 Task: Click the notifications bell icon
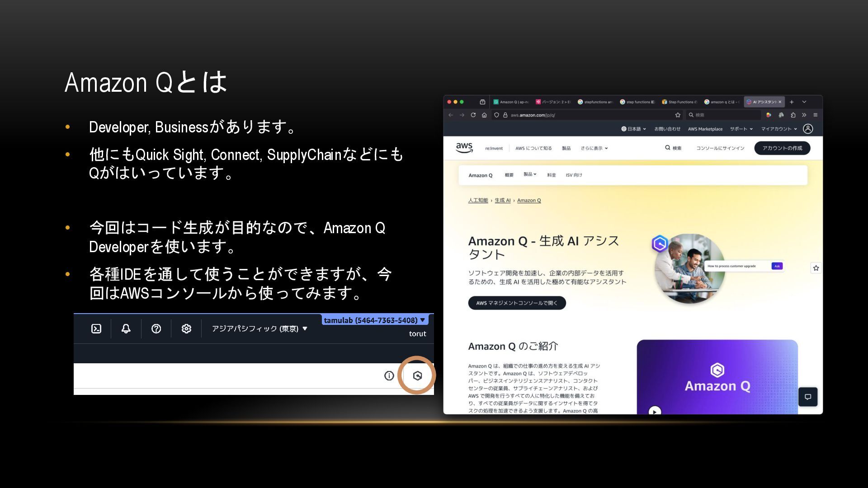[126, 328]
